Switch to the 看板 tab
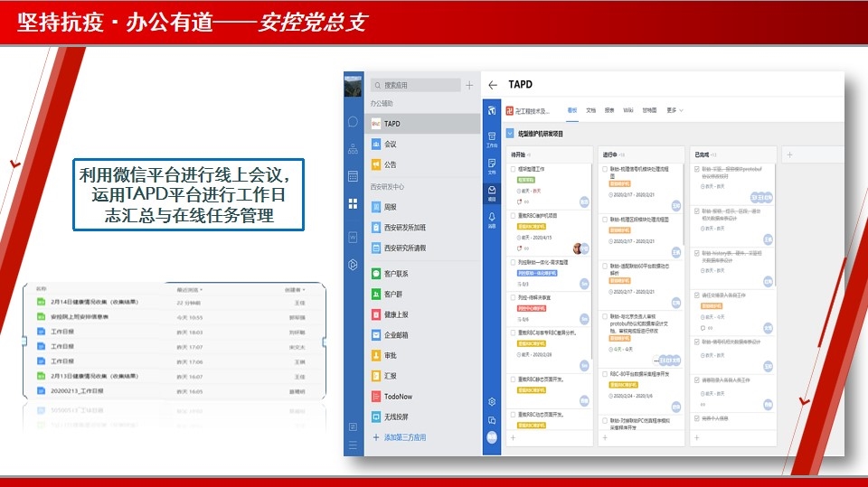This screenshot has width=868, height=487. click(x=571, y=110)
